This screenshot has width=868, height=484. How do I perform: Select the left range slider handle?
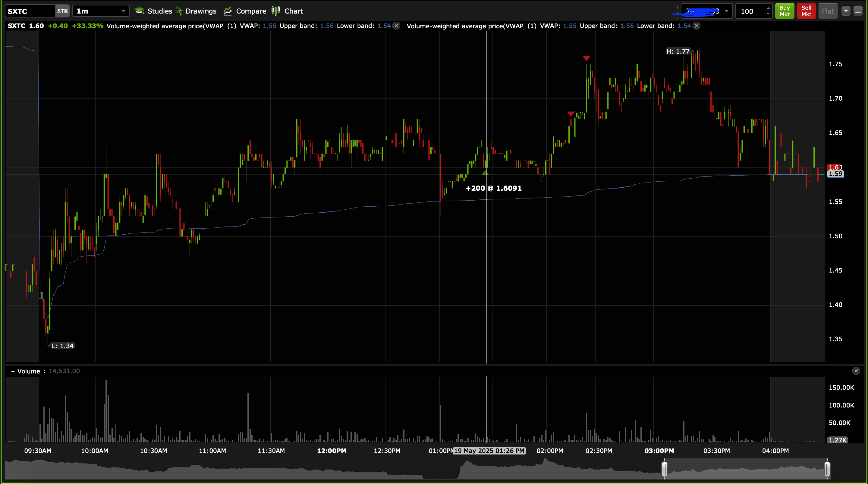[665, 469]
